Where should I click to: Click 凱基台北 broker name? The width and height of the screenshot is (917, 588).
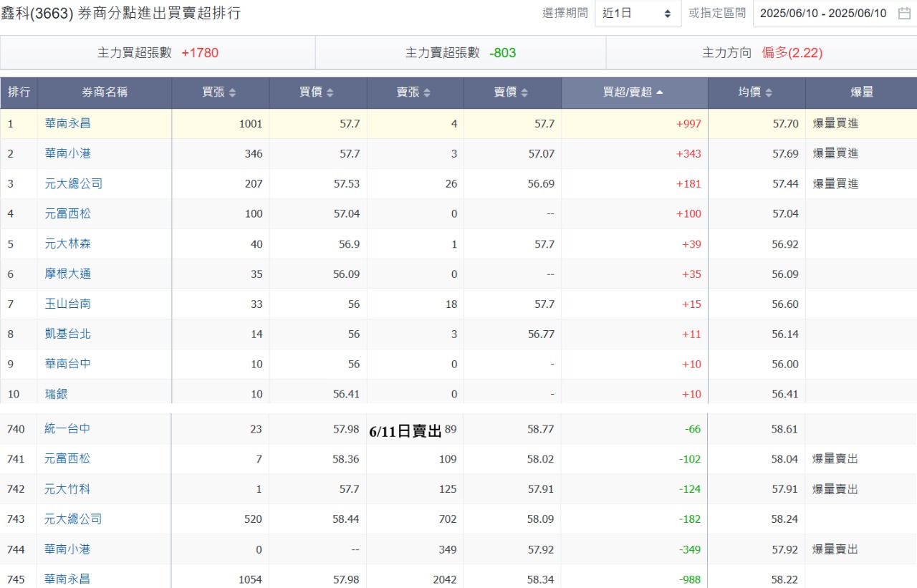[x=68, y=334]
